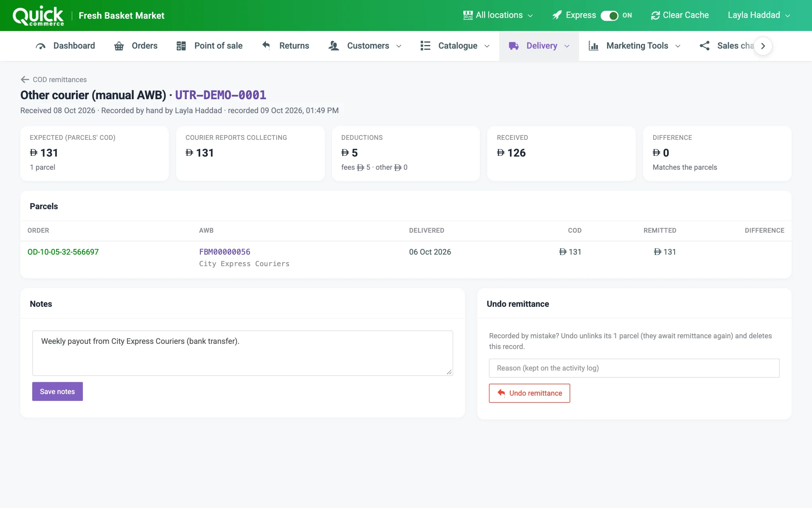Click the Point of sale calculator icon
Screen dimensions: 812x508
(181, 46)
